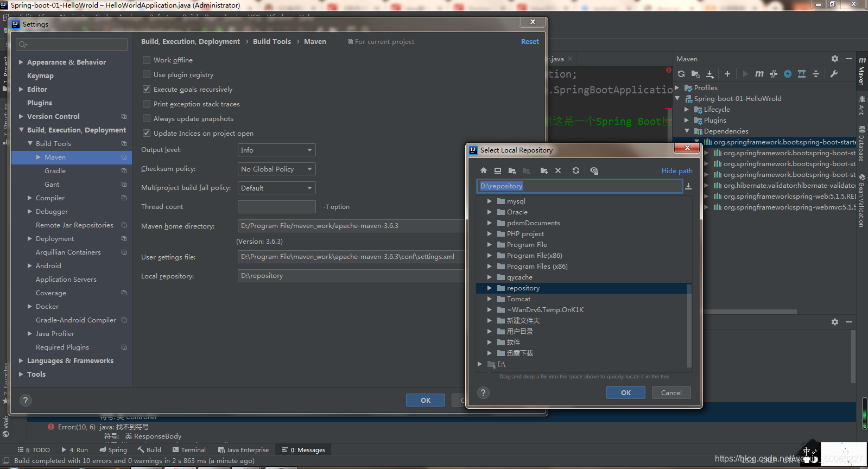Click OK button in Settings dialog
Viewport: 868px width, 469px height.
[426, 400]
